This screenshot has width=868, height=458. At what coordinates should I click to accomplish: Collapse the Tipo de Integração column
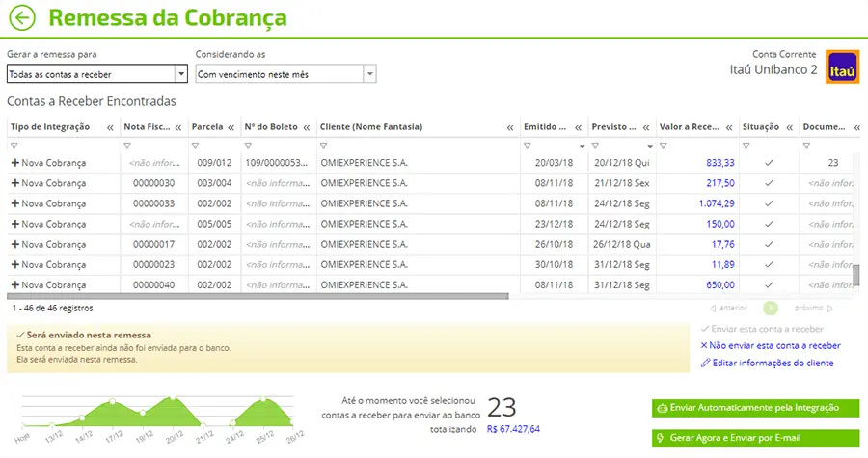tap(110, 128)
